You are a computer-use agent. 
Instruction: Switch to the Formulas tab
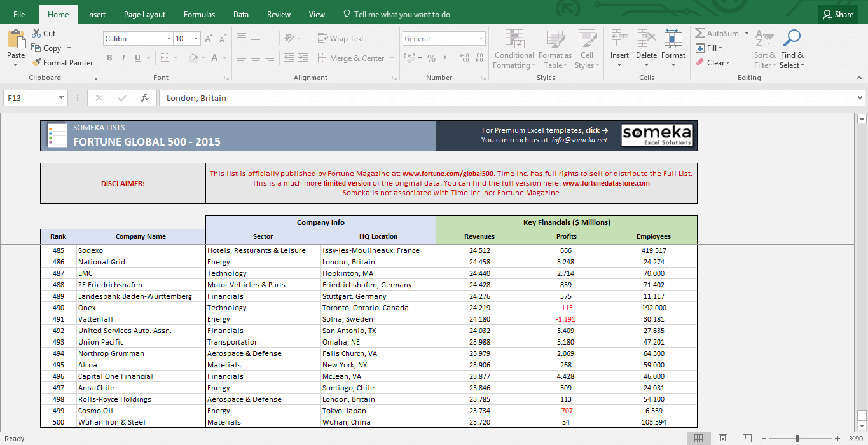coord(200,14)
